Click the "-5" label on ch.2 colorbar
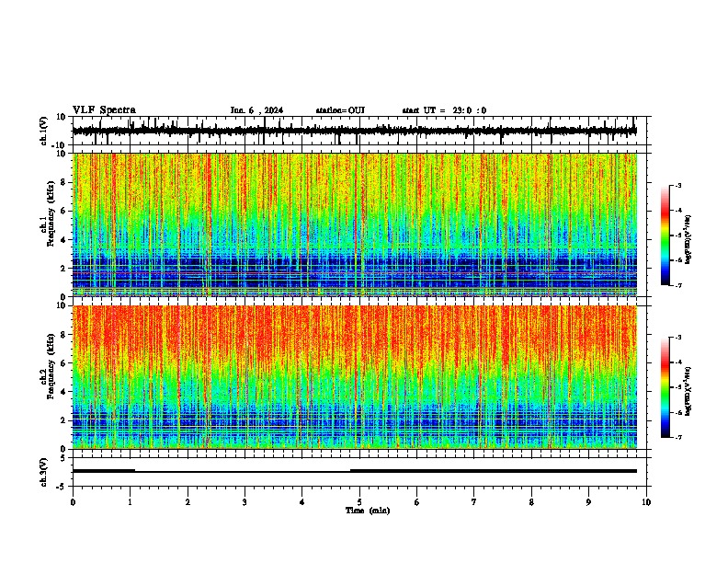Image resolution: width=728 pixels, height=563 pixels. coord(677,387)
